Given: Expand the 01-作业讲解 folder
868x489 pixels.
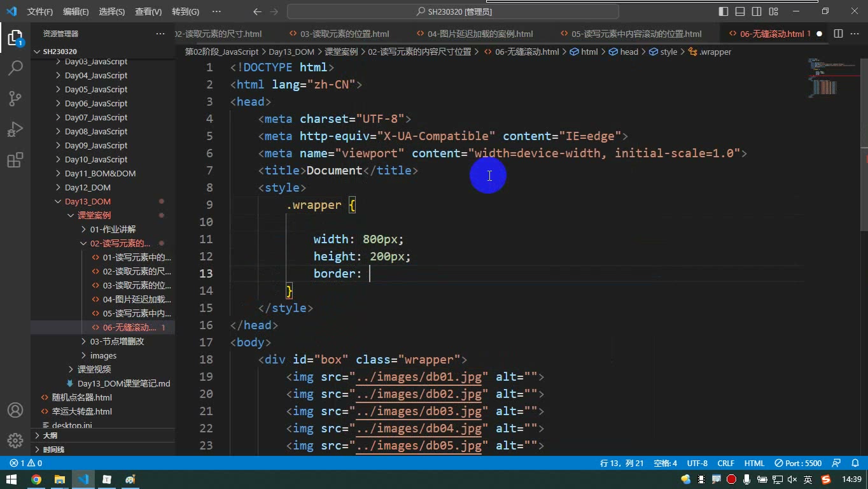Looking at the screenshot, I should pyautogui.click(x=102, y=229).
